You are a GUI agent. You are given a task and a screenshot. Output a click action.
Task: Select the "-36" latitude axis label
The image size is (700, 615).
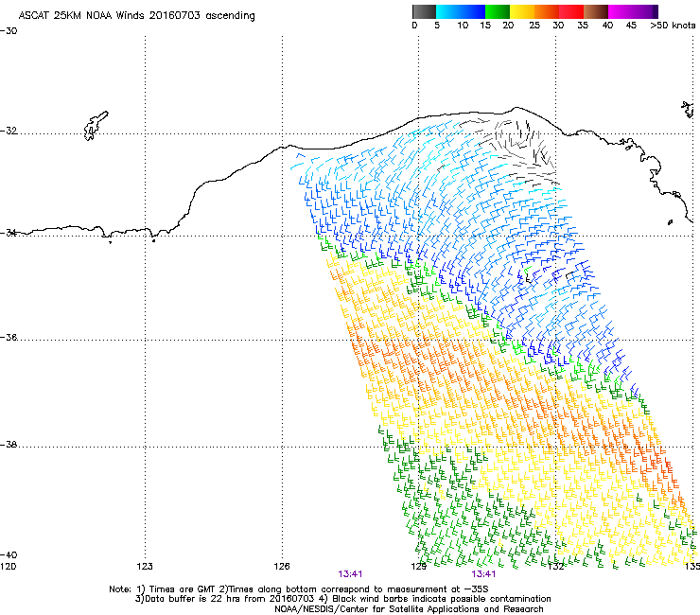pos(9,337)
